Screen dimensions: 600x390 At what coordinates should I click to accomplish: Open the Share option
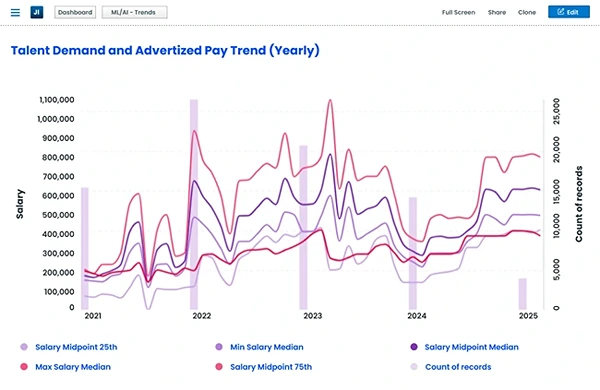[x=497, y=12]
